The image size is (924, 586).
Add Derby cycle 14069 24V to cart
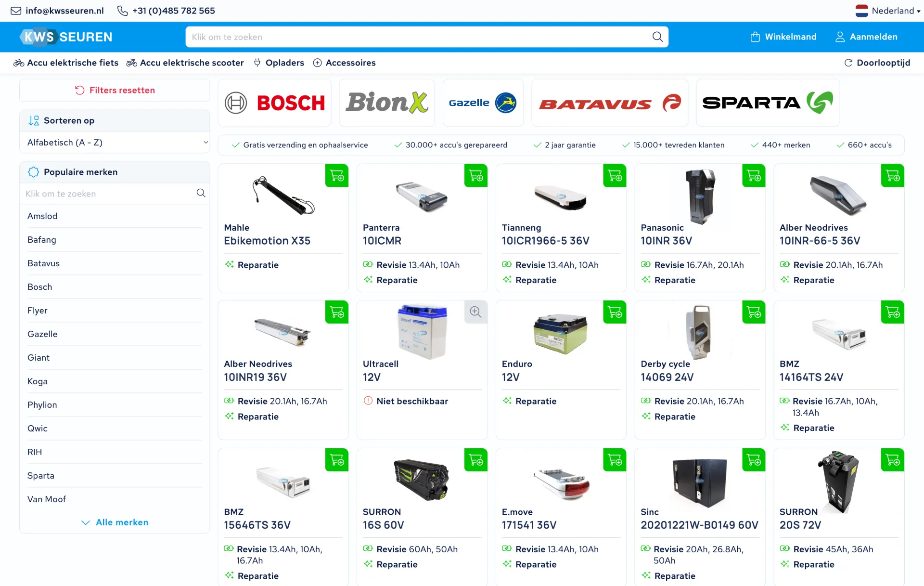point(754,312)
